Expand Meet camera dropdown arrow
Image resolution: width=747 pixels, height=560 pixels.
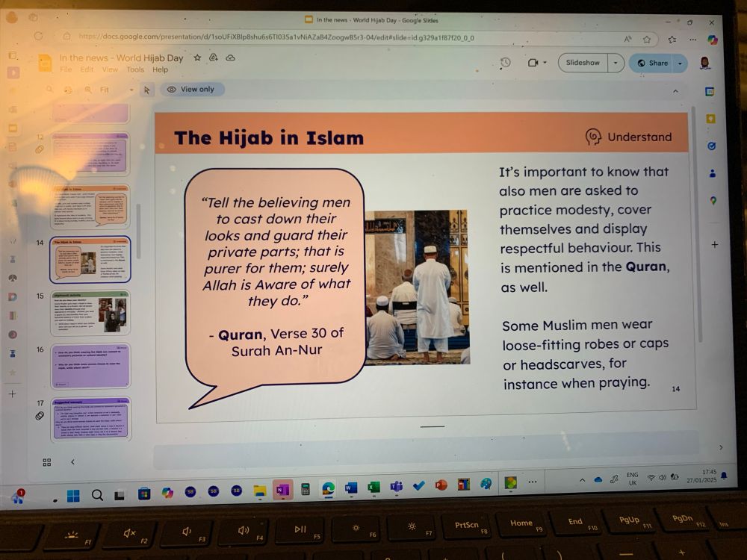pos(545,63)
